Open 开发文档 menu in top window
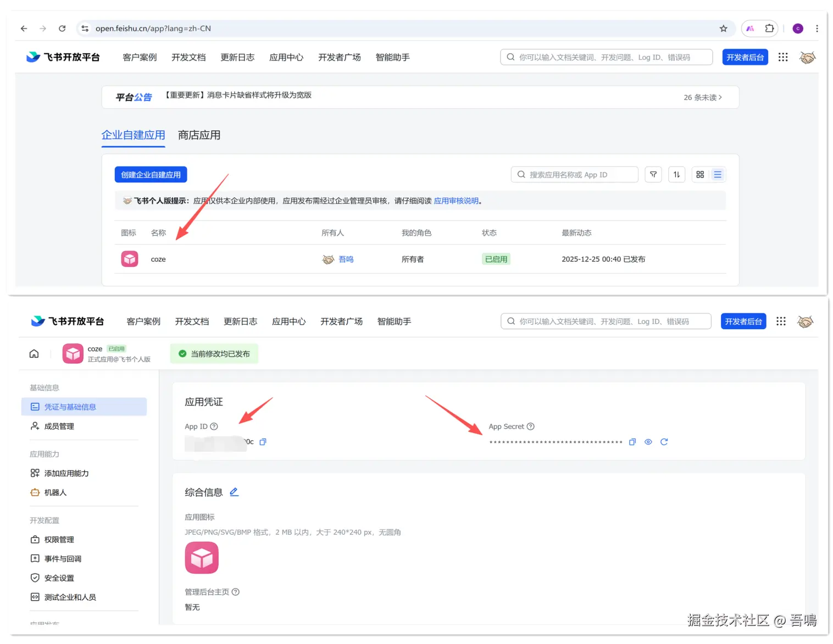 tap(188, 57)
